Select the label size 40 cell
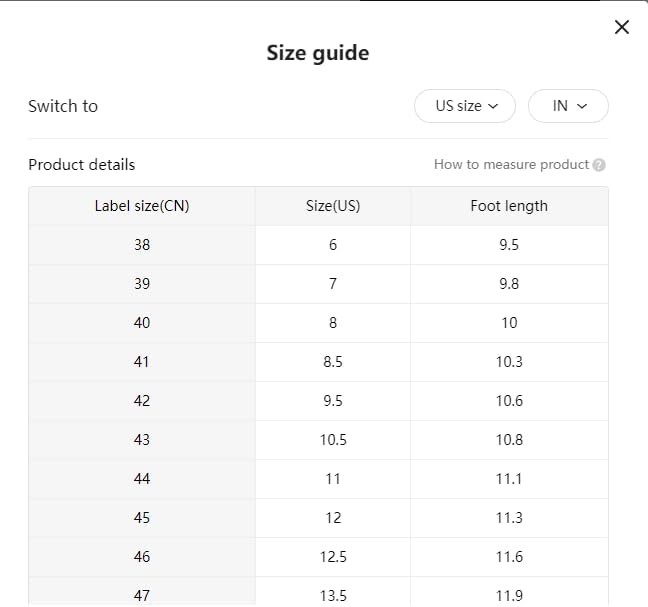 pos(142,323)
